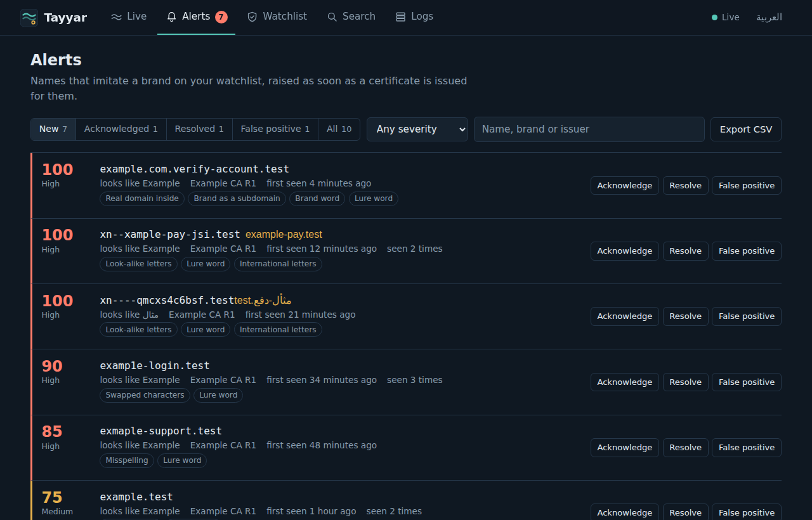Show Resolved alerts filter
Image resolution: width=812 pixels, height=520 pixels.
[199, 129]
